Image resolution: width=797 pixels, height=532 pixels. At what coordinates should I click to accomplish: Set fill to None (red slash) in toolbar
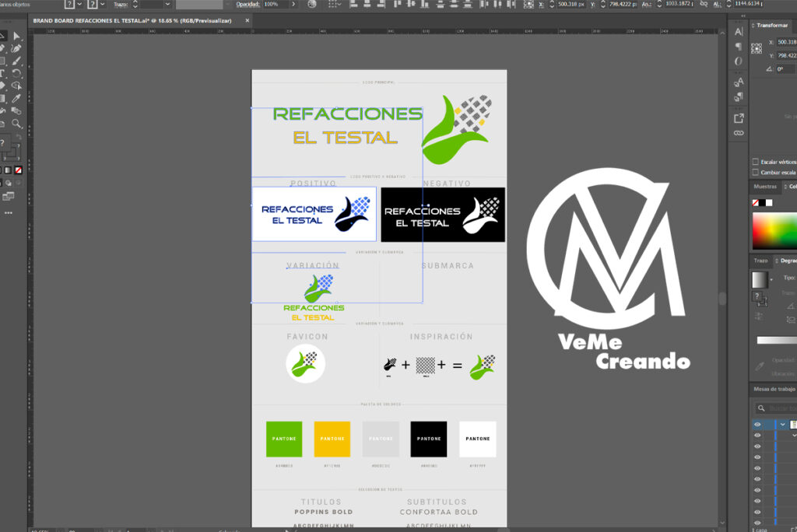[x=19, y=170]
